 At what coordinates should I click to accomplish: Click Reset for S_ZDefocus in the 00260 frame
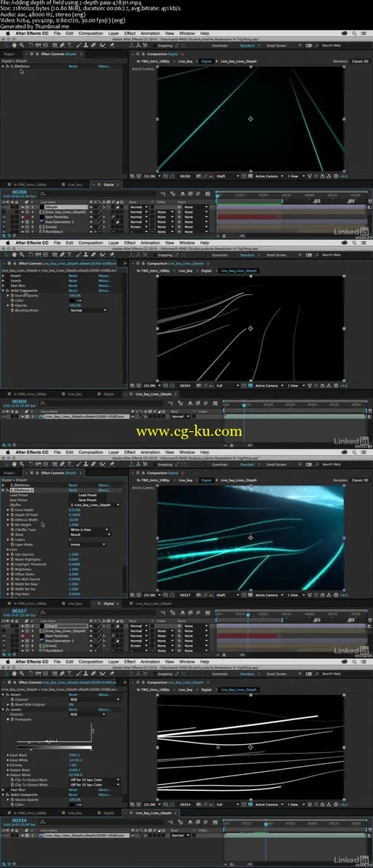pyautogui.click(x=73, y=66)
